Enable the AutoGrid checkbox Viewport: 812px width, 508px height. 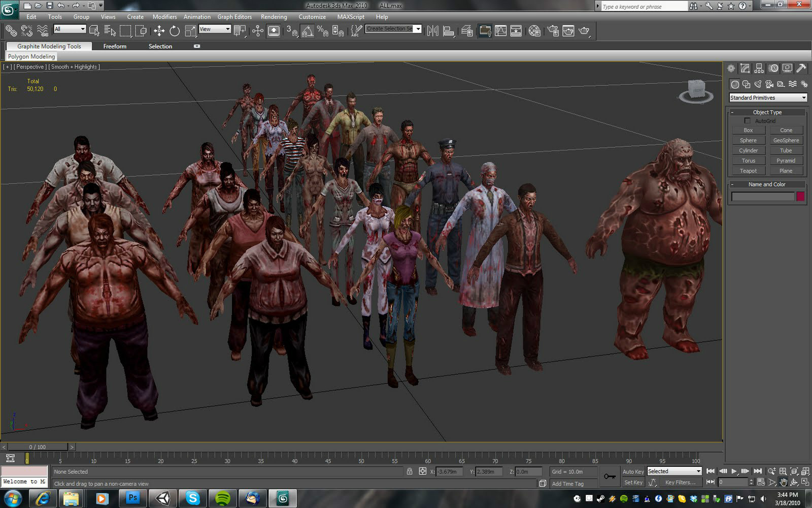click(x=747, y=121)
